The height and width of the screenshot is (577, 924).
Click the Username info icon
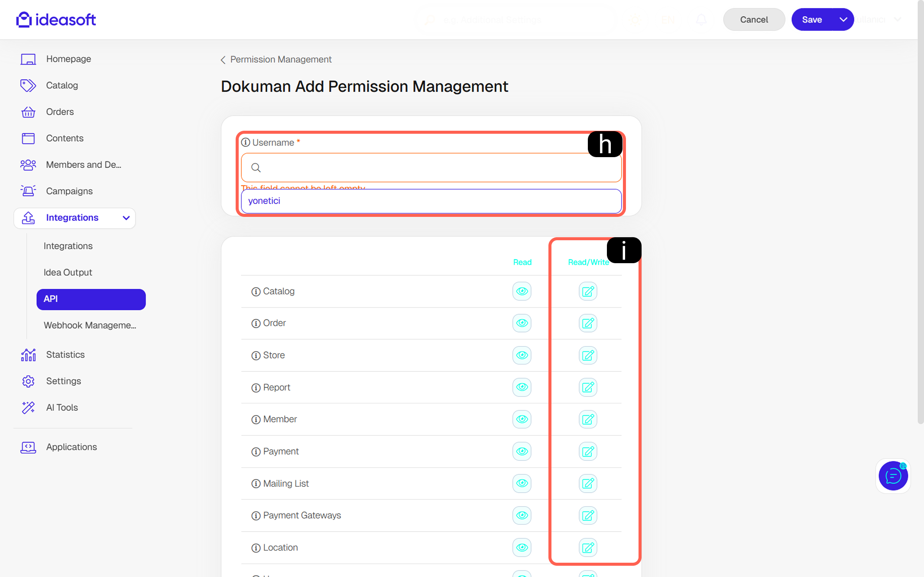246,142
